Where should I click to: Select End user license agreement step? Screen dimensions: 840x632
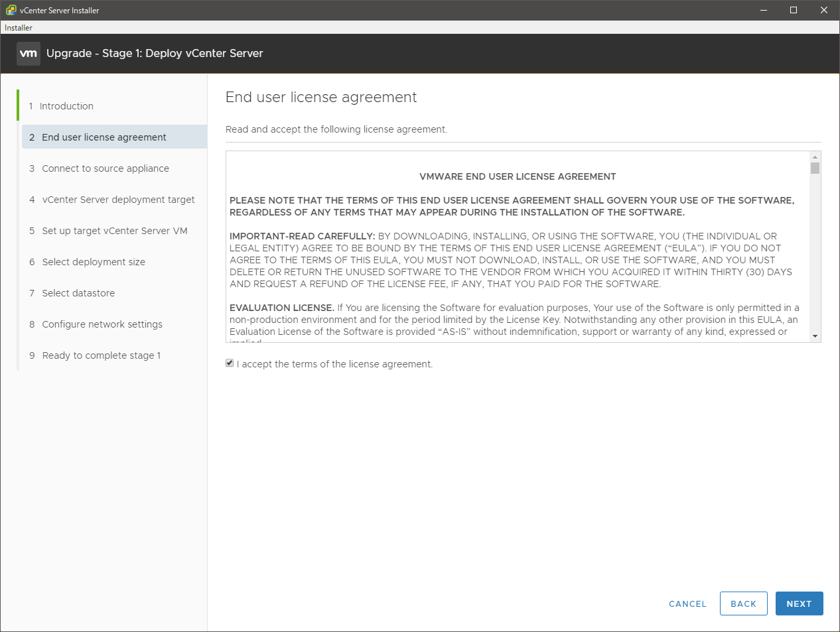click(104, 137)
